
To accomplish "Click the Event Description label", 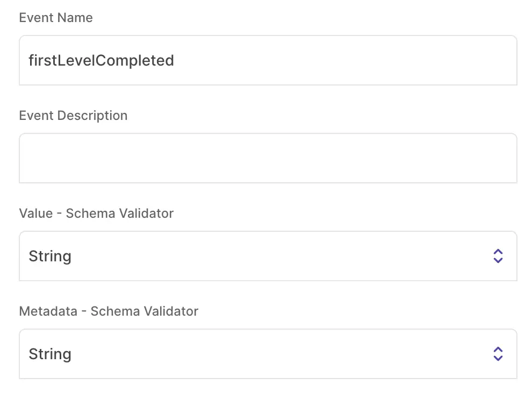I will pos(73,116).
